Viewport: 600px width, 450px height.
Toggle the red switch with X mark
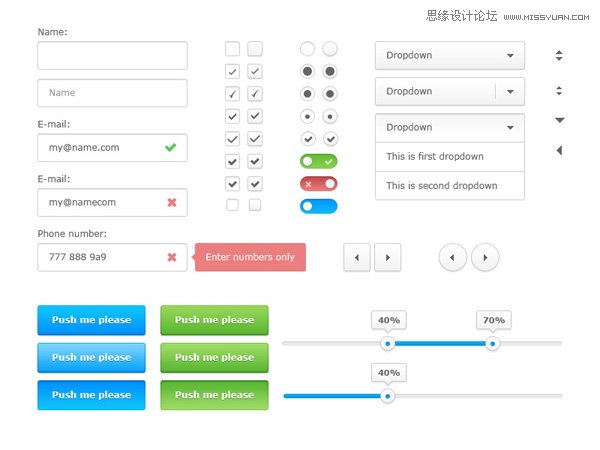pyautogui.click(x=319, y=184)
